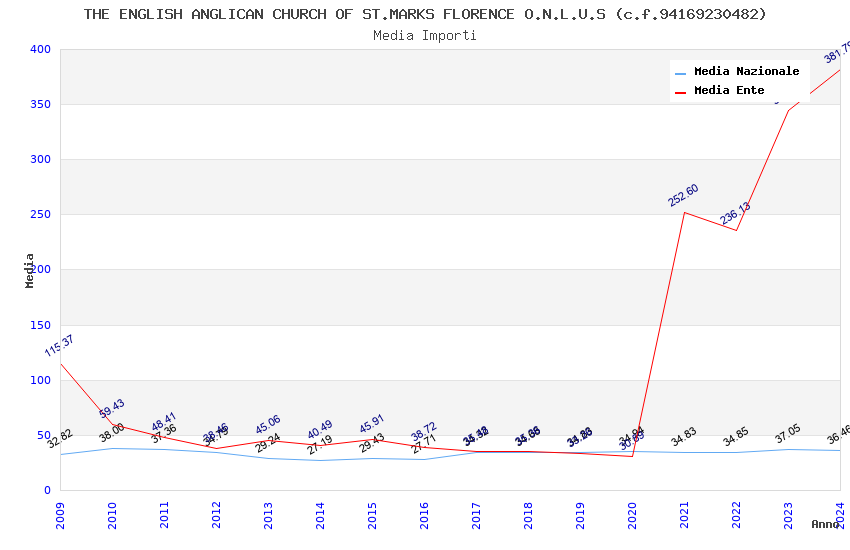
Task: Click the 37.05 national average label
Action: (x=788, y=433)
